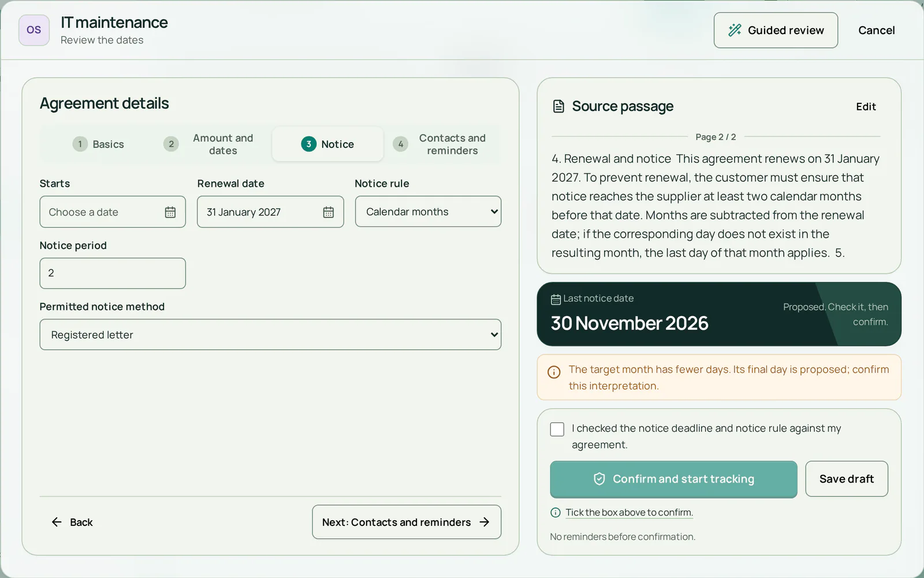Click the Renewal date field showing 31 January 2027

pos(270,212)
